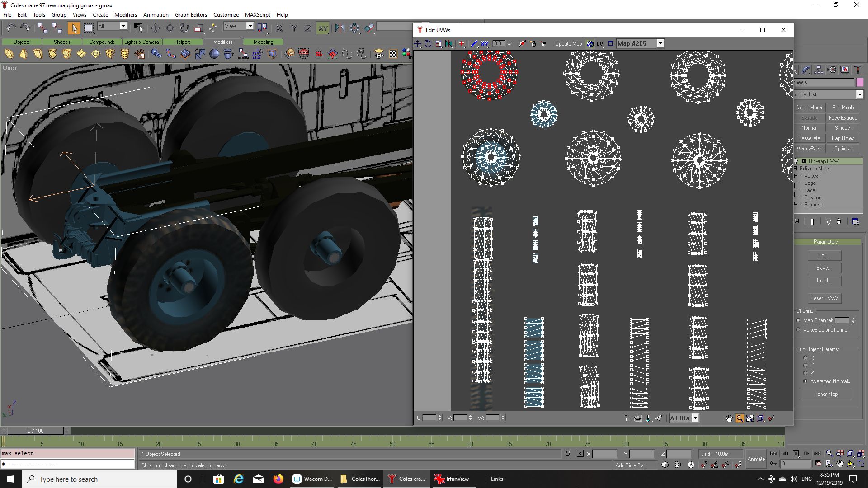
Task: Select the Rotate tool in Edit UVWs
Action: coord(428,44)
